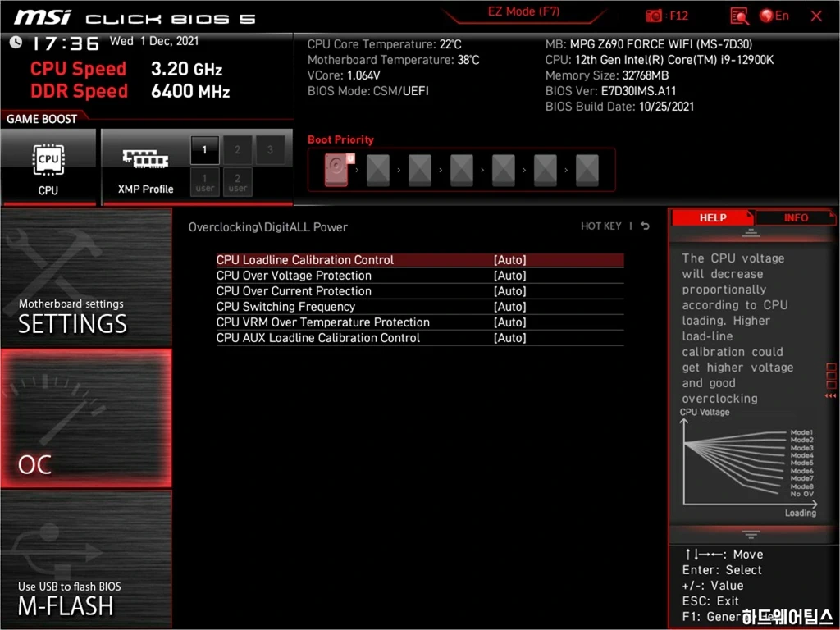Viewport: 840px width, 630px height.
Task: Switch to the HELP tab
Action: tap(713, 217)
